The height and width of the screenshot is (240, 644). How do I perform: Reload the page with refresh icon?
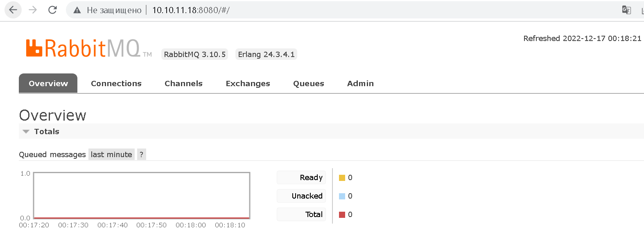(x=52, y=10)
